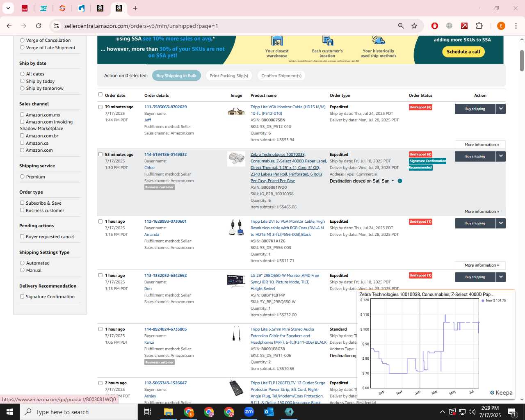Tick the select-all orders checkbox in header

click(x=100, y=95)
